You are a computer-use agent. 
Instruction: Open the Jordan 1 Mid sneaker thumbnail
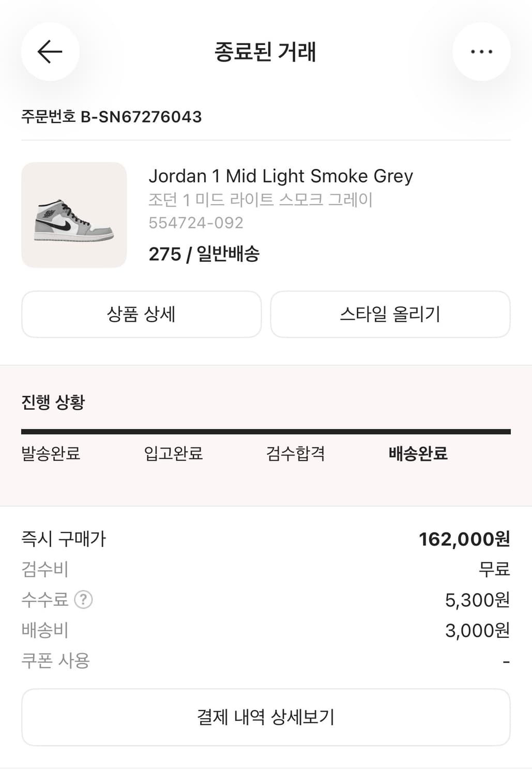pos(74,215)
